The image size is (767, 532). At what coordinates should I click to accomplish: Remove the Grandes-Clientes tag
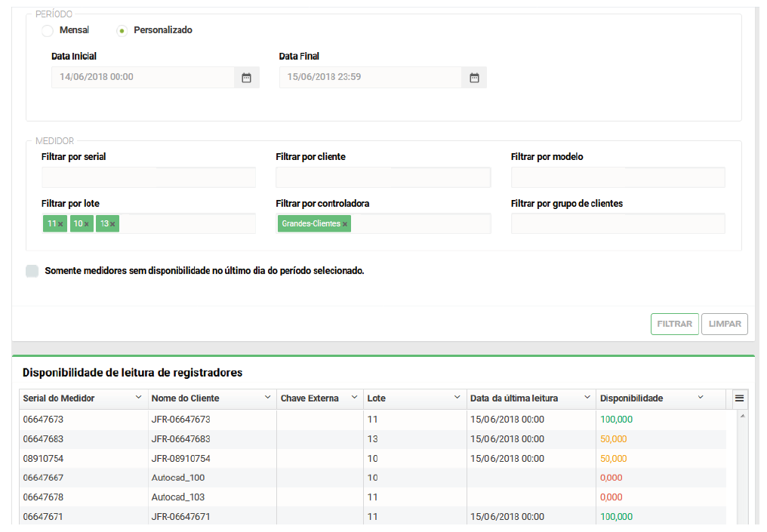tap(345, 224)
